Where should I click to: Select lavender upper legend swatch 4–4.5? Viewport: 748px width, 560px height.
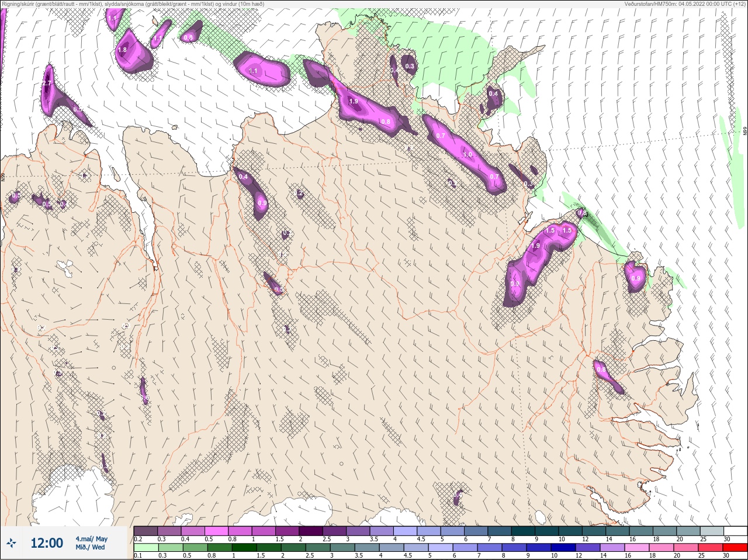click(x=406, y=531)
